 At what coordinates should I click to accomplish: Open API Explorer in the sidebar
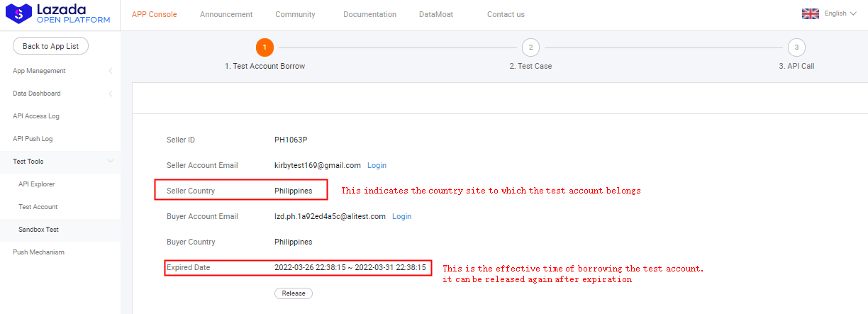pyautogui.click(x=36, y=184)
